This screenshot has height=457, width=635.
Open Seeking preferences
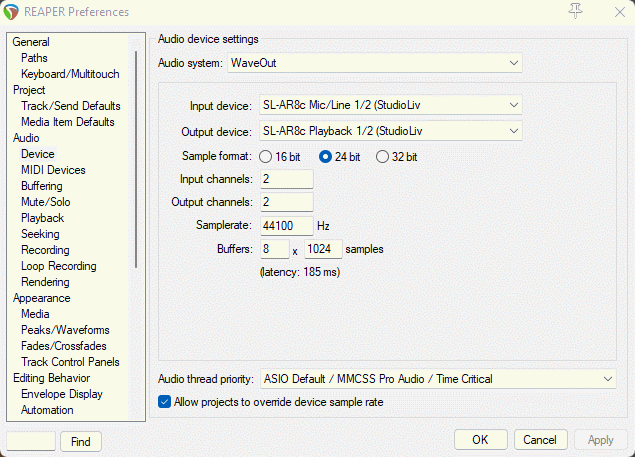[x=40, y=234]
